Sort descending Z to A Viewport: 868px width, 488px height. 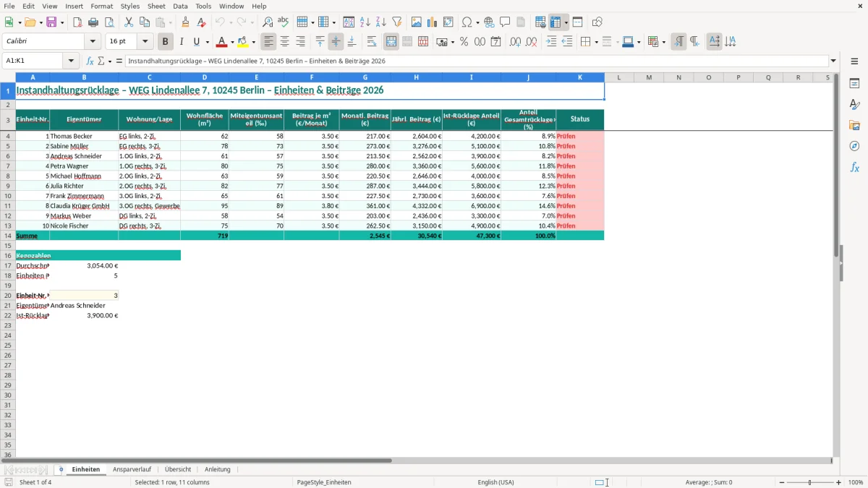(x=381, y=22)
